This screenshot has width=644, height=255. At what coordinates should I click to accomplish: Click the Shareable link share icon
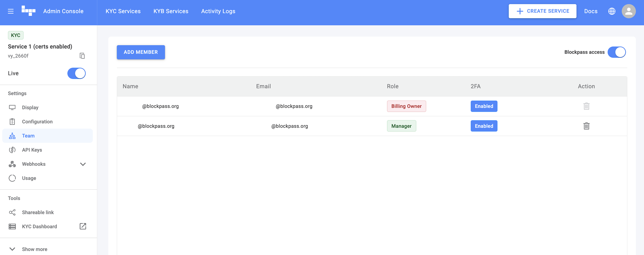[12, 212]
